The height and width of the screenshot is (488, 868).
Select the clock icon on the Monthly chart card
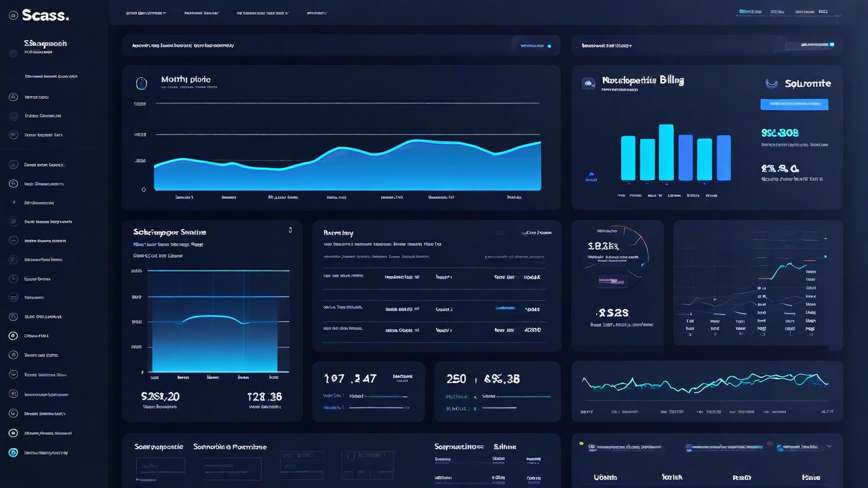[x=142, y=83]
